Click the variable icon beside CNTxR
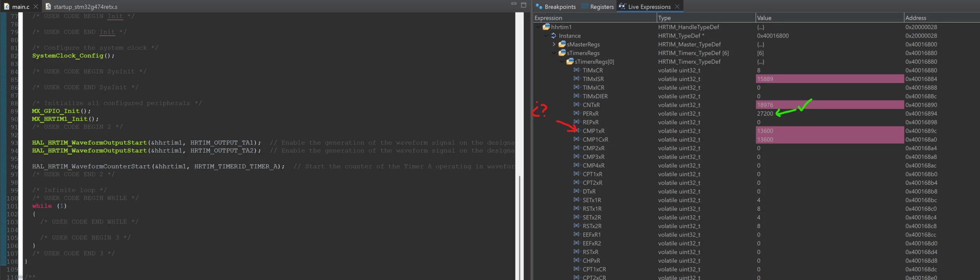This screenshot has height=280, width=980. pyautogui.click(x=577, y=105)
